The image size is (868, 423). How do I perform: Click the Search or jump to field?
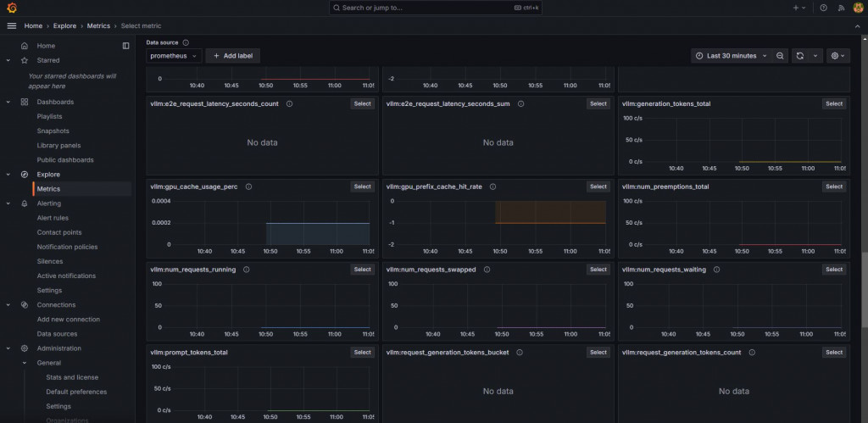435,8
